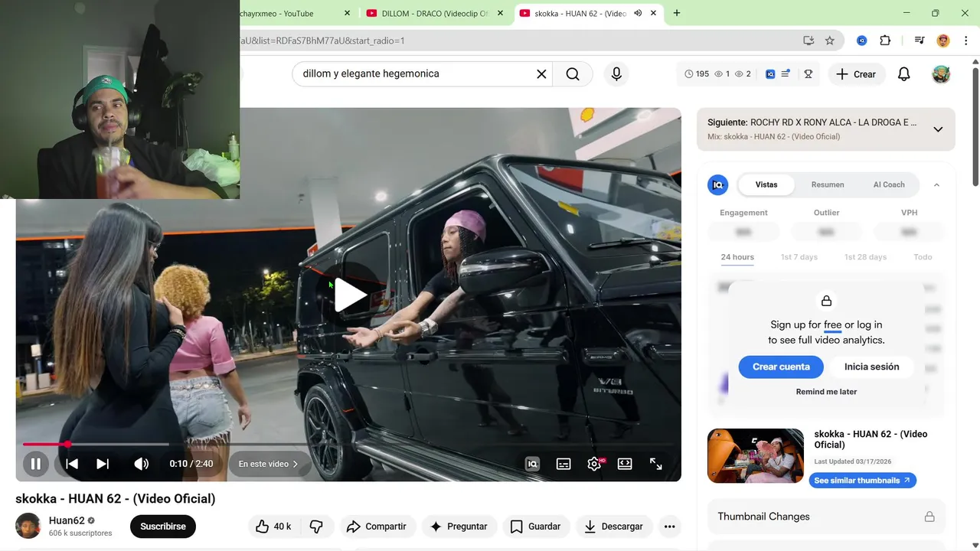Image resolution: width=980 pixels, height=551 pixels.
Task: Open the Huan62 channel name link
Action: click(67, 520)
